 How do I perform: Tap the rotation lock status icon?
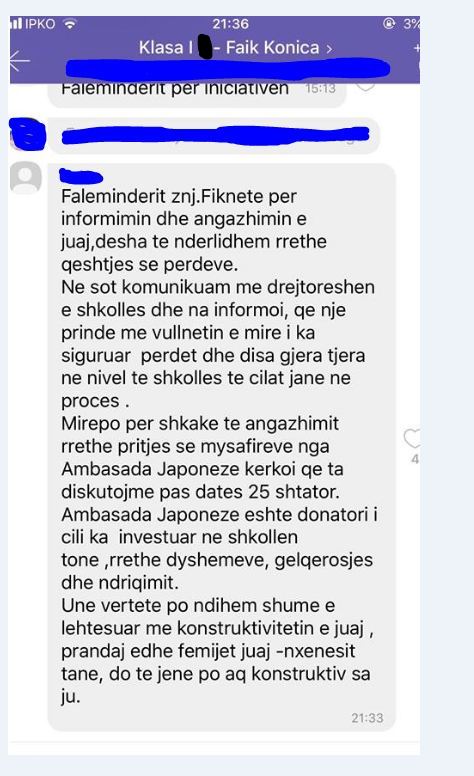(x=389, y=23)
